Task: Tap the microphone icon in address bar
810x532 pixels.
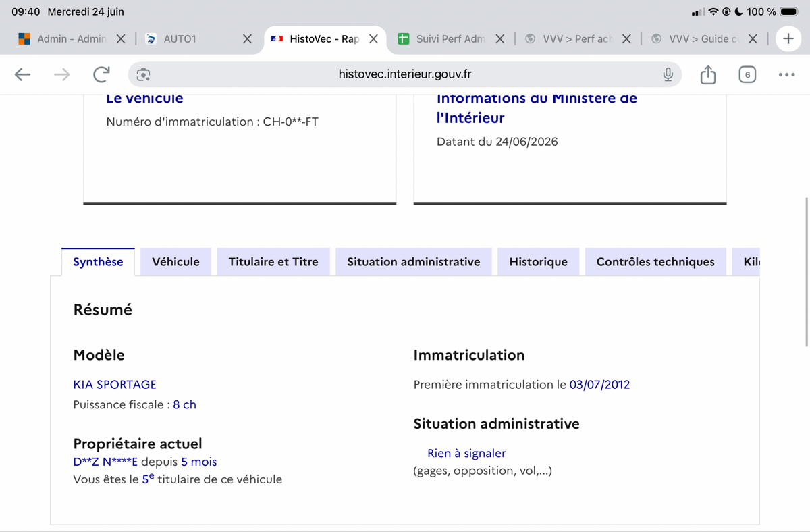Action: [x=668, y=74]
